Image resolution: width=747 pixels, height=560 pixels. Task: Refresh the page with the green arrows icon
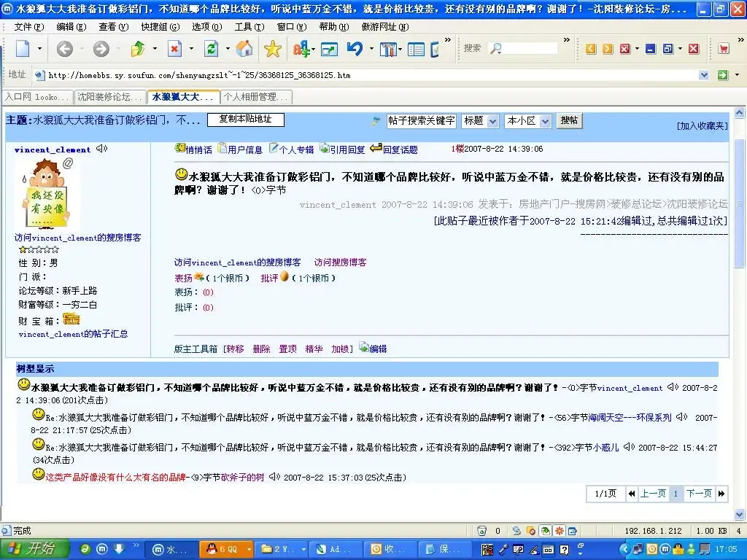[211, 49]
